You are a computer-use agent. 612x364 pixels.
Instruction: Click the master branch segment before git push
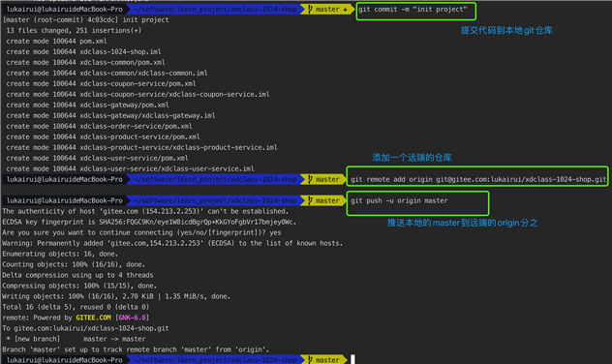tap(323, 200)
